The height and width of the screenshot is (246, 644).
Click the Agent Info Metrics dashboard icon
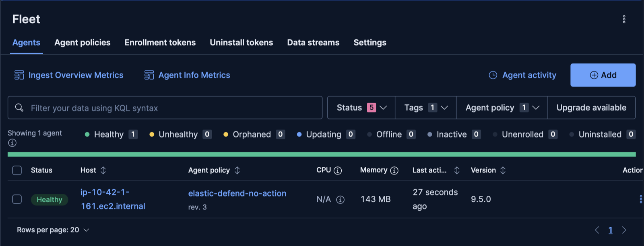point(149,75)
